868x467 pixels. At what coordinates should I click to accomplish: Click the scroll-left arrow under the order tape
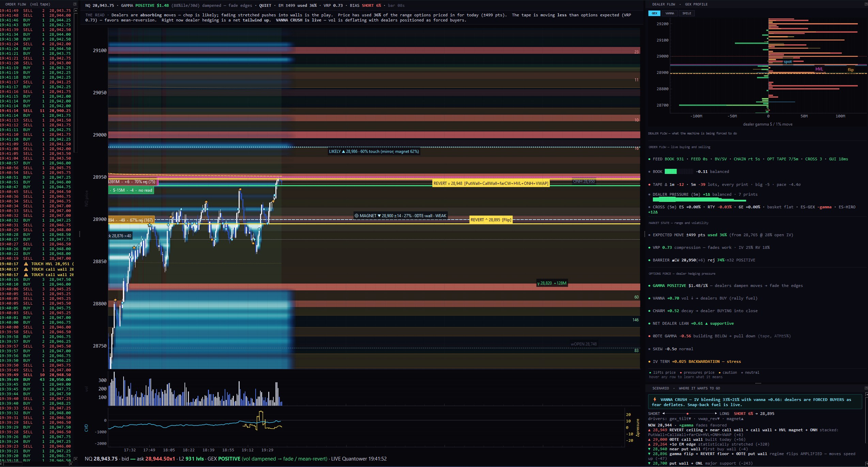(x=2, y=464)
